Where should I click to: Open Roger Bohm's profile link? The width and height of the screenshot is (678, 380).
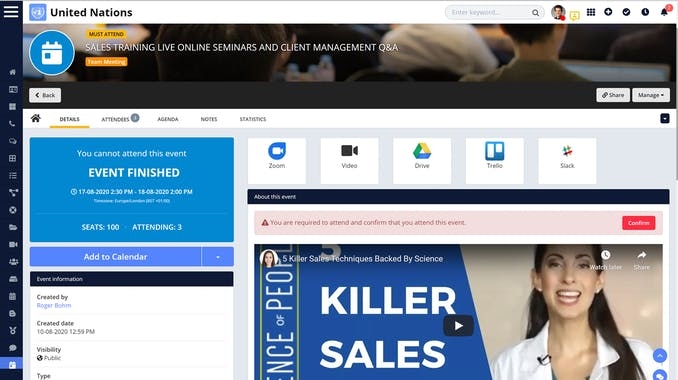coord(54,305)
